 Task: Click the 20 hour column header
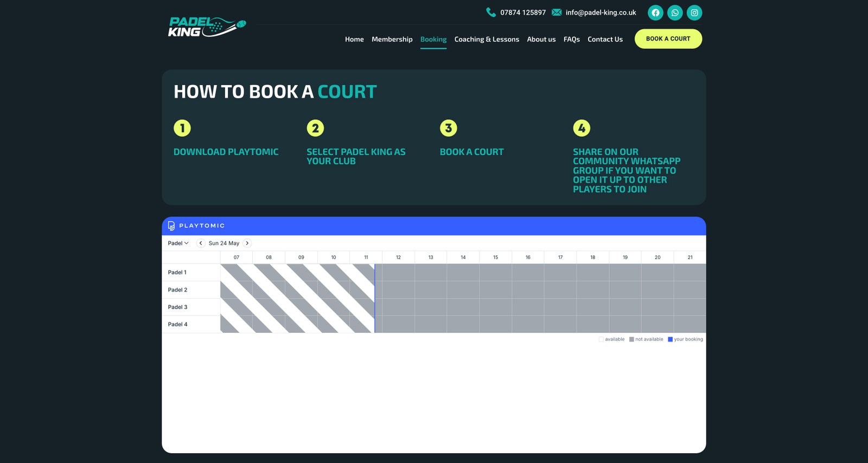pos(658,258)
